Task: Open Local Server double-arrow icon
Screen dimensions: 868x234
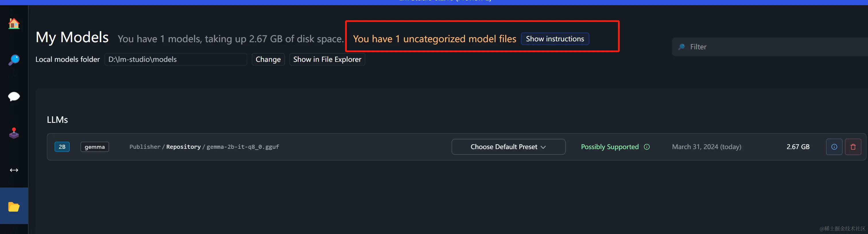Action: 14,170
